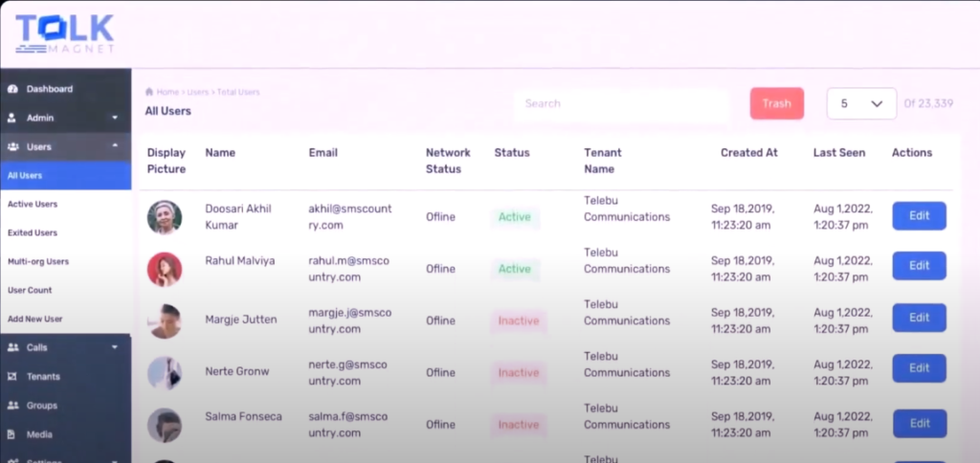Edit Rahul Malviya's user record
Screen dimensions: 980x463
pyautogui.click(x=919, y=266)
